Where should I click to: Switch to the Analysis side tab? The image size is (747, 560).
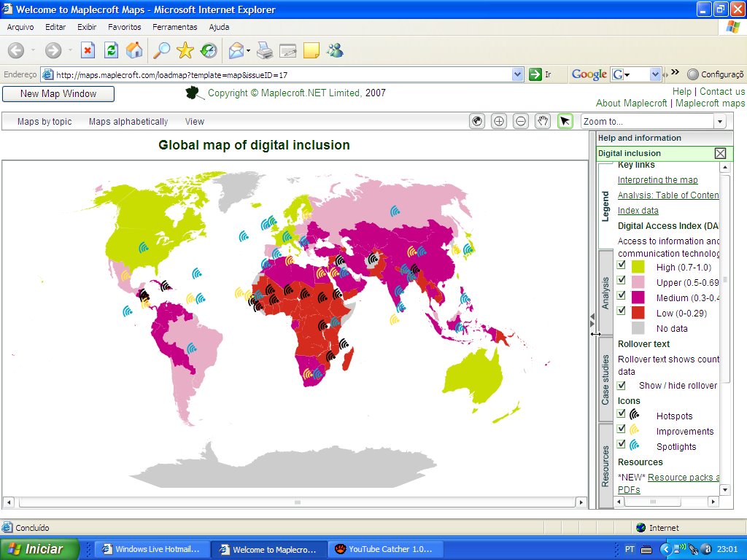pyautogui.click(x=605, y=293)
